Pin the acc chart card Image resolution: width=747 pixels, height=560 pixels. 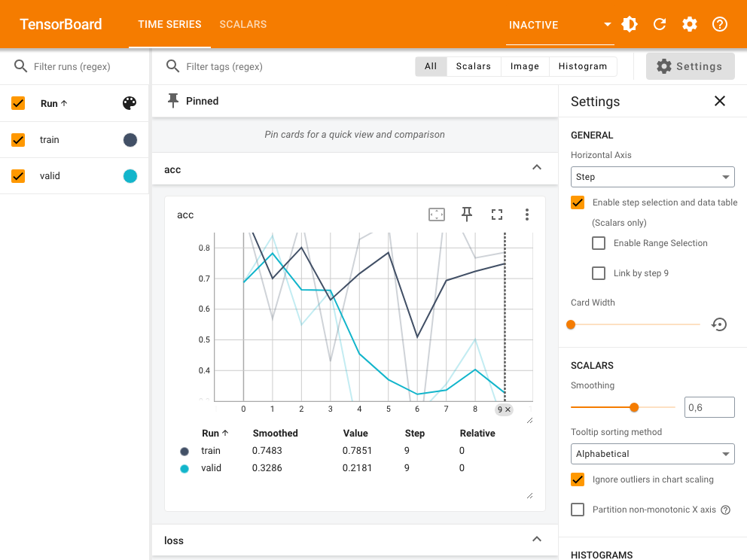coord(467,215)
